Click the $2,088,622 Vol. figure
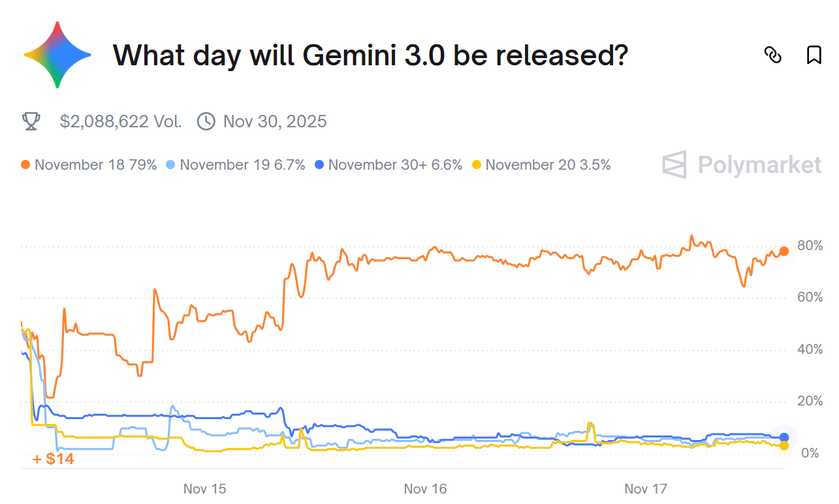 (x=121, y=121)
